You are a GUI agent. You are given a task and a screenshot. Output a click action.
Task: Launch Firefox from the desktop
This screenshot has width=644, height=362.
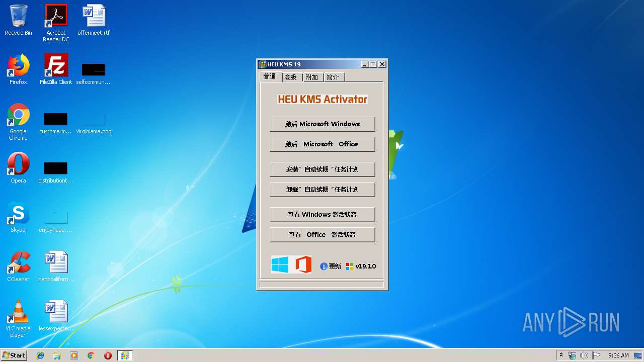(x=18, y=69)
